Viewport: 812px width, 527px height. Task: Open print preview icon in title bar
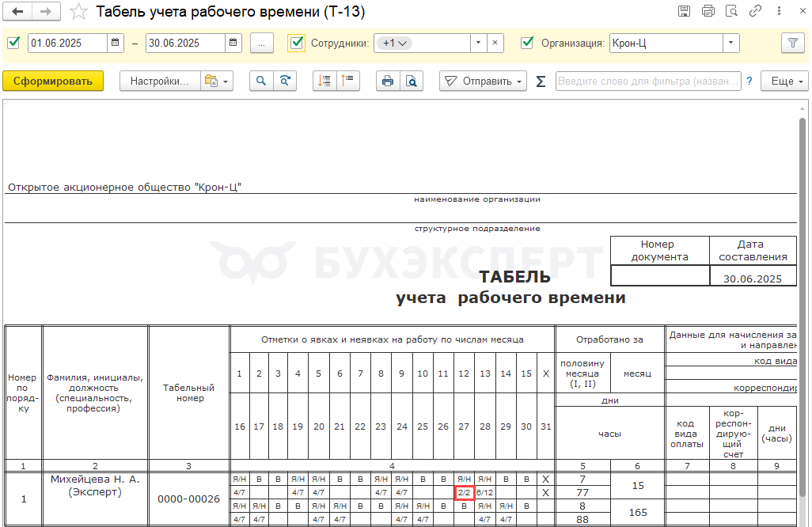pos(731,11)
